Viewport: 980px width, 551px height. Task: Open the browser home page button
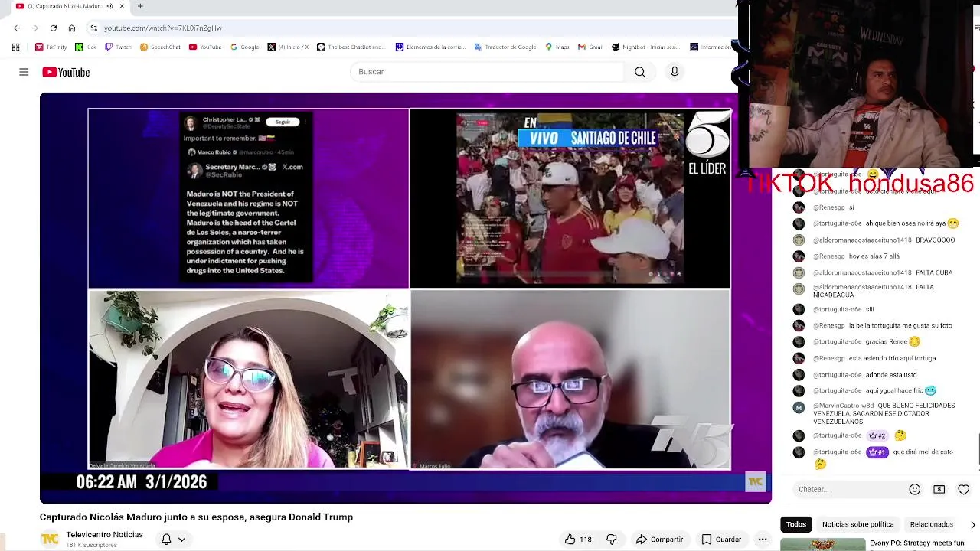(x=72, y=28)
